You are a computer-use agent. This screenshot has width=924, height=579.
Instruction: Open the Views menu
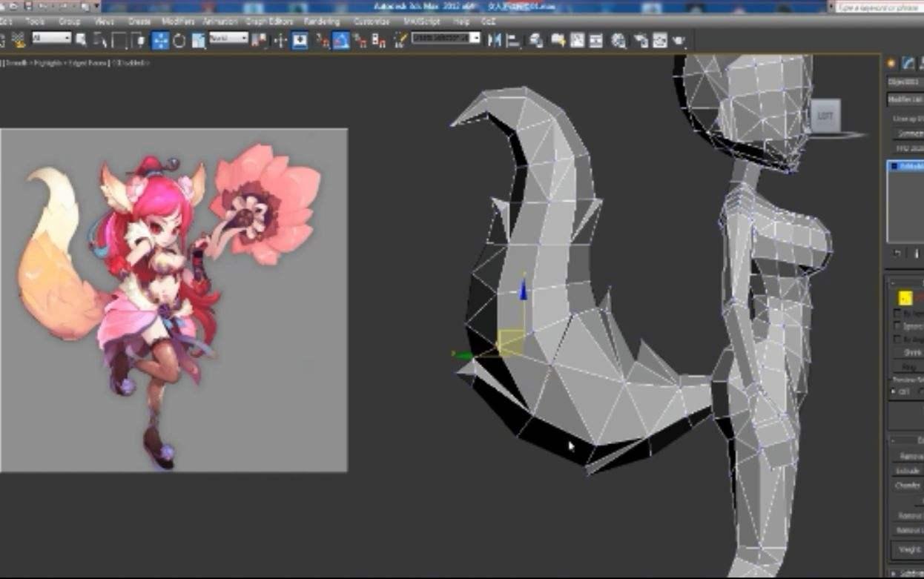tap(105, 21)
